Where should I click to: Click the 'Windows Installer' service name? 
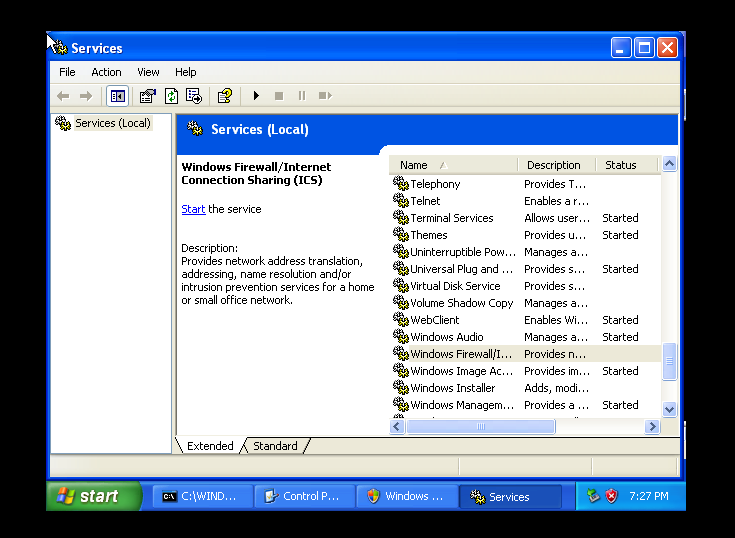[x=453, y=388]
